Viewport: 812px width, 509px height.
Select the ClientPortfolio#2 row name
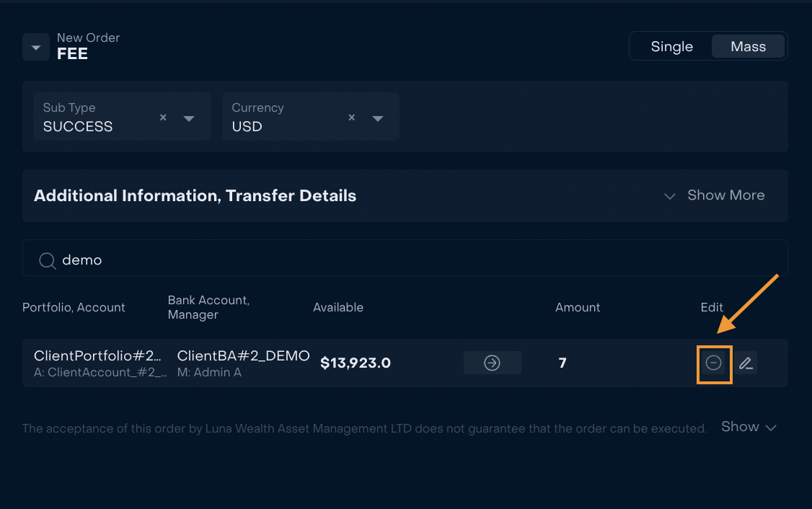point(97,355)
